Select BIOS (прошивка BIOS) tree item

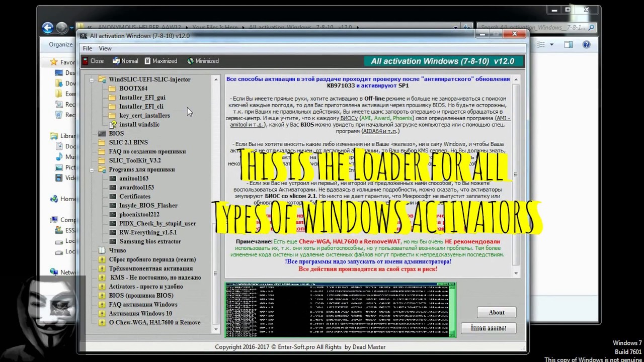[141, 296]
